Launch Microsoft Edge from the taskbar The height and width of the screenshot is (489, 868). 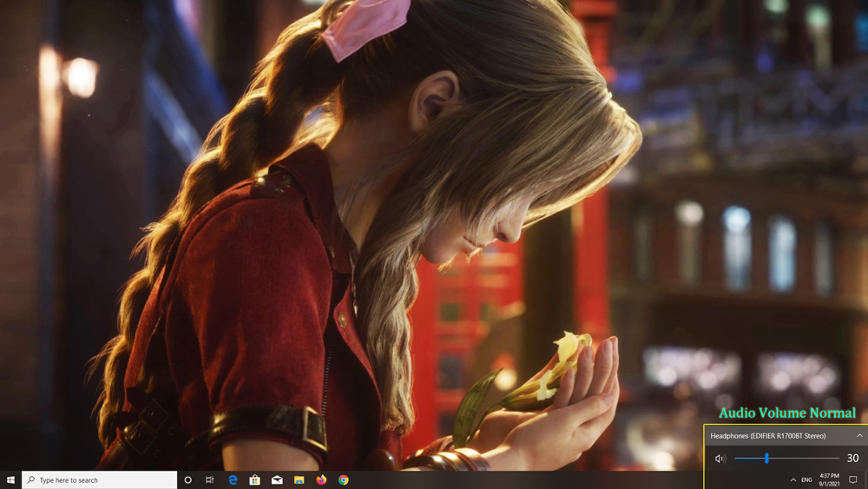(233, 480)
